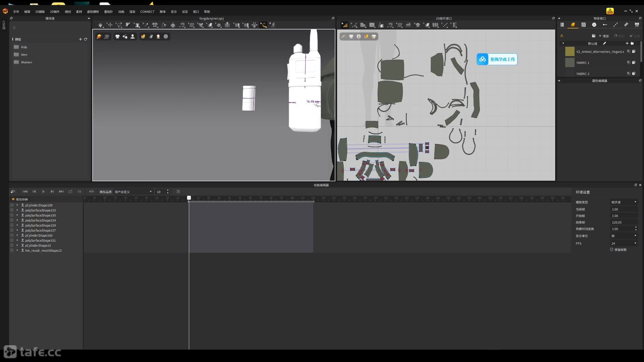
Task: Toggle visibility of polySurfaceShape335 track
Action: pos(12,215)
